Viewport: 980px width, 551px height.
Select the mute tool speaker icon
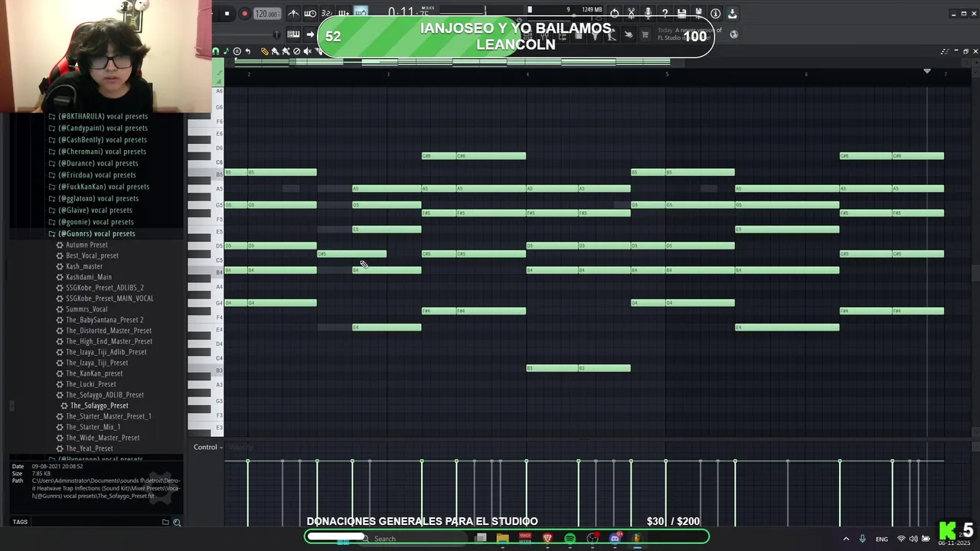(307, 51)
